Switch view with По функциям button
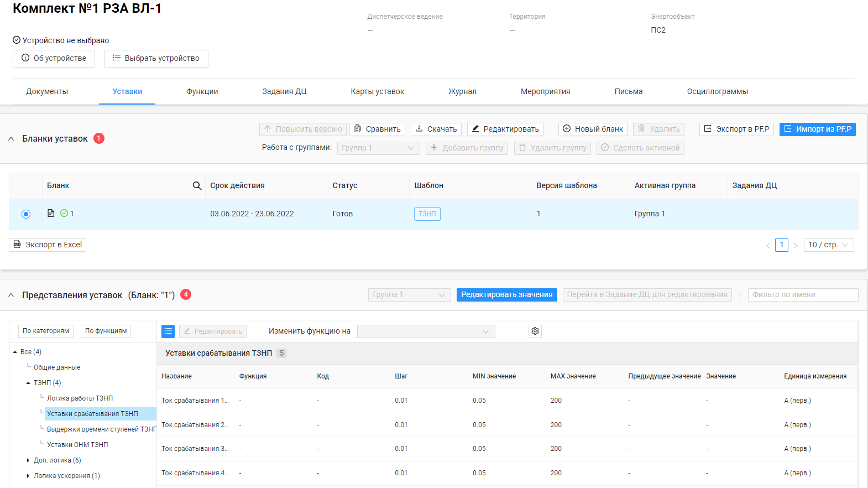This screenshot has height=488, width=868. point(106,331)
